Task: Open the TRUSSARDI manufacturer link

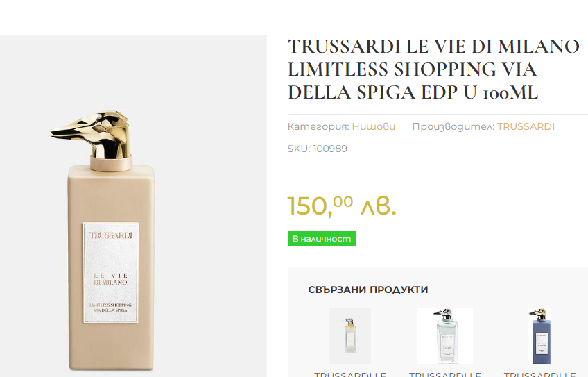Action: 526,126
